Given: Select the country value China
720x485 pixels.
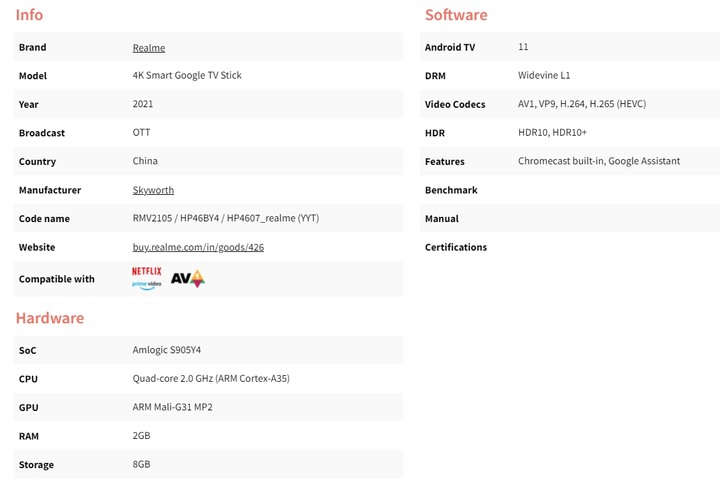Looking at the screenshot, I should (145, 161).
